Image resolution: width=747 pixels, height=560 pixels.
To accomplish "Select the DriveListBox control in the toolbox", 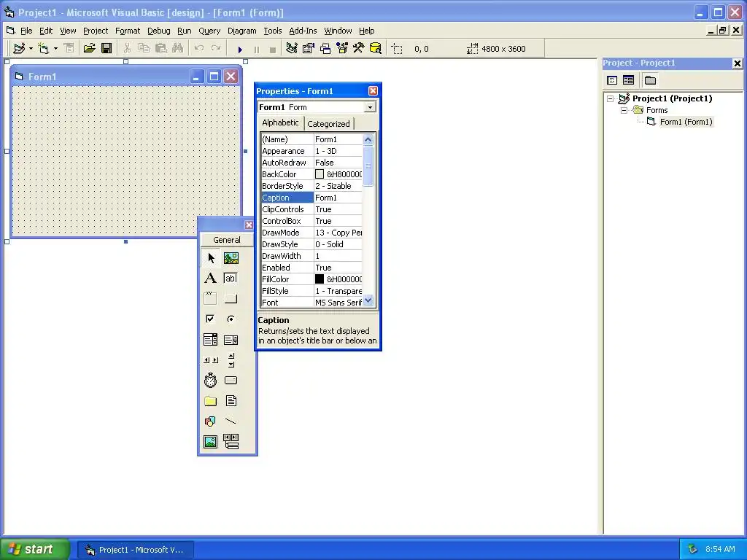I will tap(231, 381).
